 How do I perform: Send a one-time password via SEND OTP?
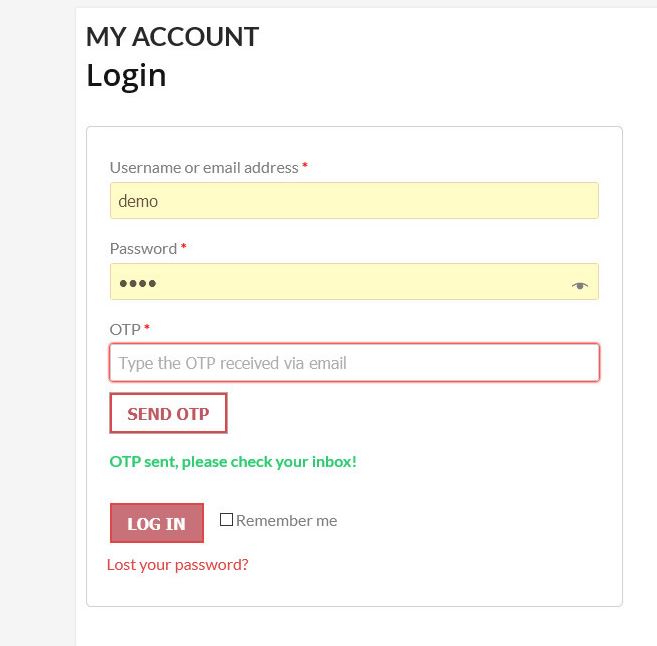[168, 413]
